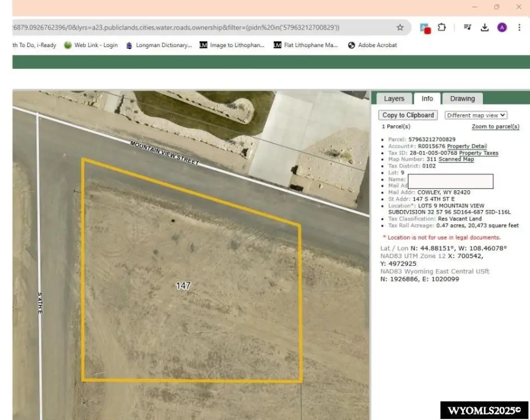Expand the Different map view dropdown
Screen dimensions: 530x420
(476, 115)
